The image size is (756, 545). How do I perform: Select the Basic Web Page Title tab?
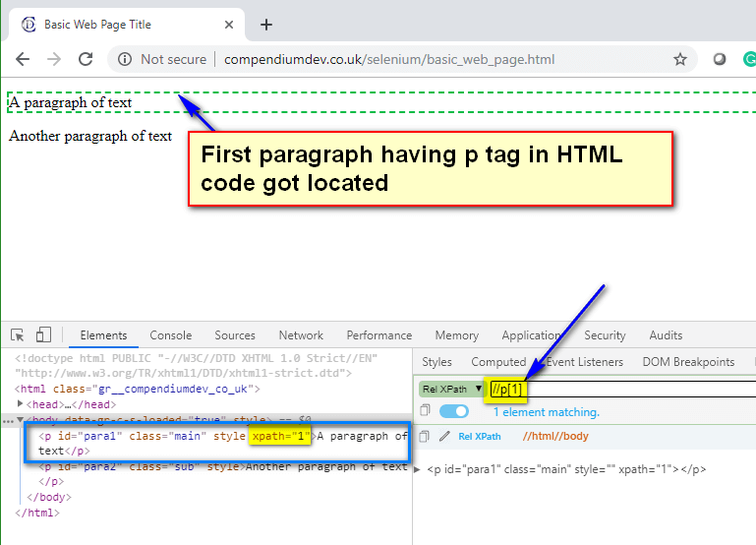pos(127,25)
